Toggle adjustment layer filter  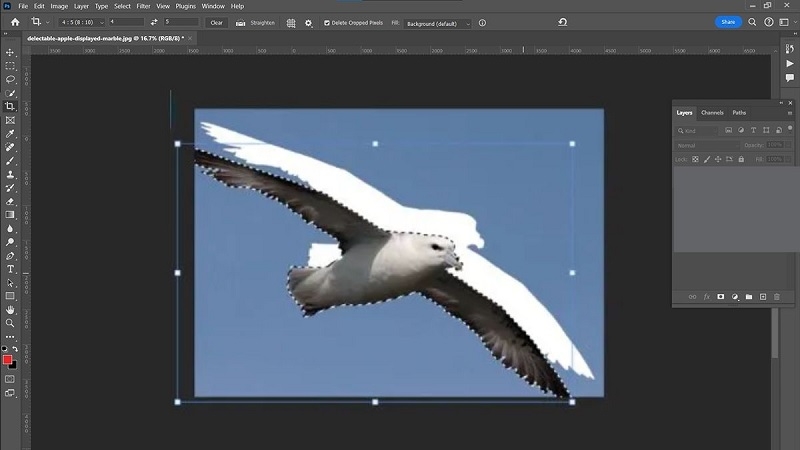pos(741,131)
